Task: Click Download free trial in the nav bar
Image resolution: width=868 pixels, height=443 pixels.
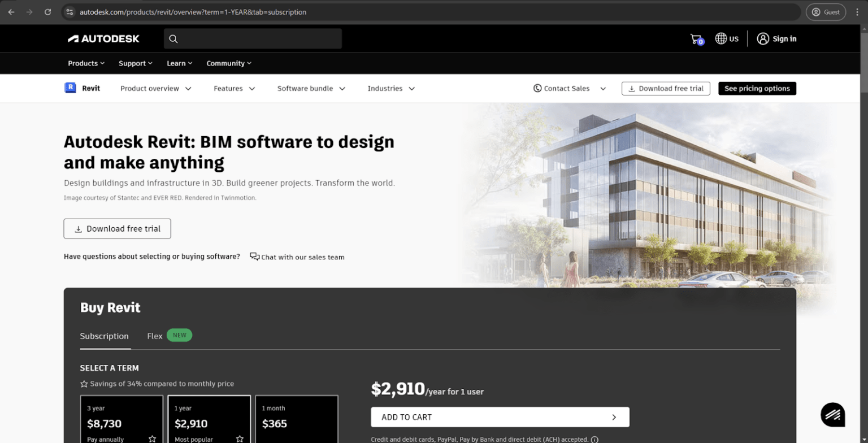Action: pos(666,88)
